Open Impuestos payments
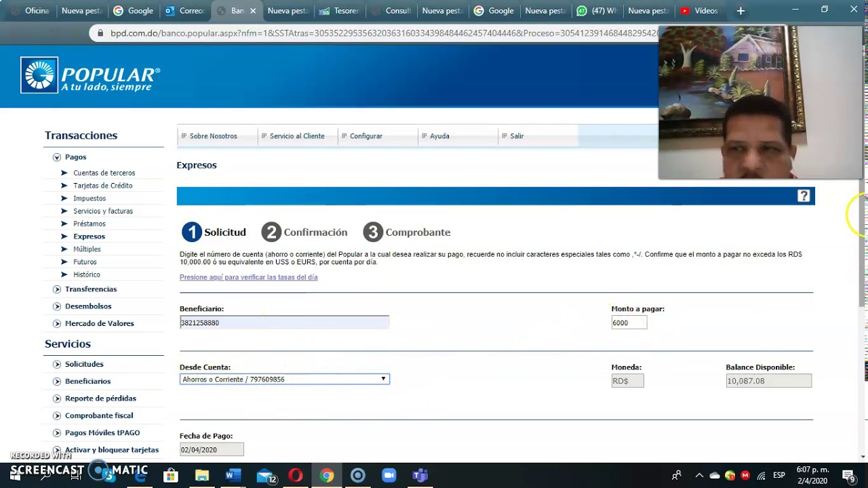868x488 pixels. [x=90, y=199]
